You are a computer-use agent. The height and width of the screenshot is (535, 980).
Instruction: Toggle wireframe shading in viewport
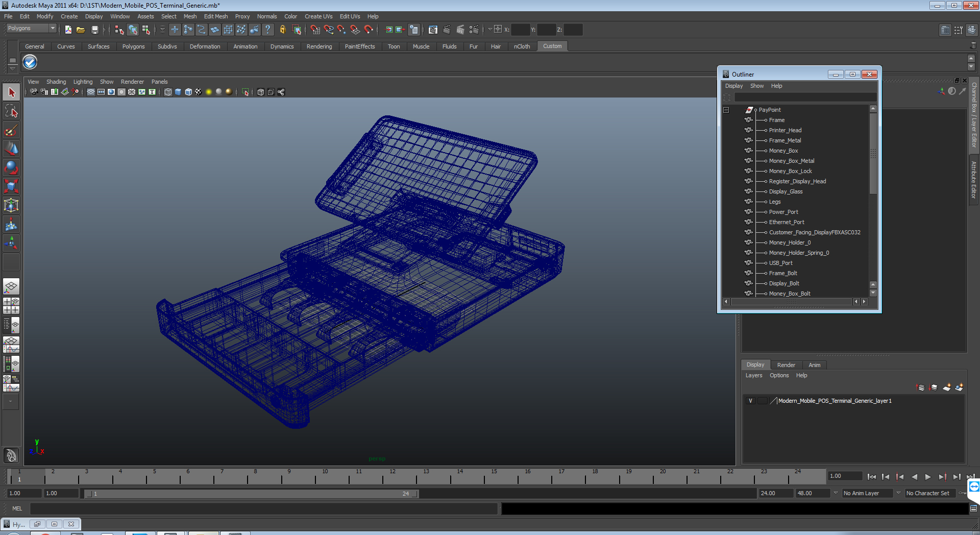tap(168, 92)
